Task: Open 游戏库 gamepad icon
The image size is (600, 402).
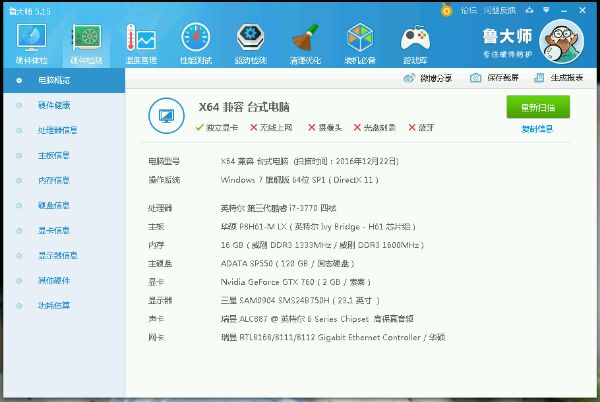Action: (x=415, y=44)
